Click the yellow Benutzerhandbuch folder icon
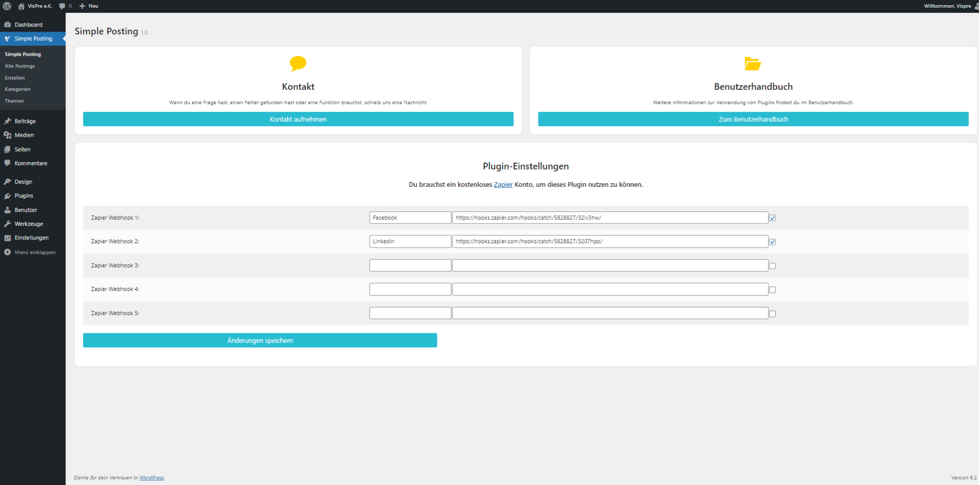Viewport: 980px width, 485px height. coord(753,63)
